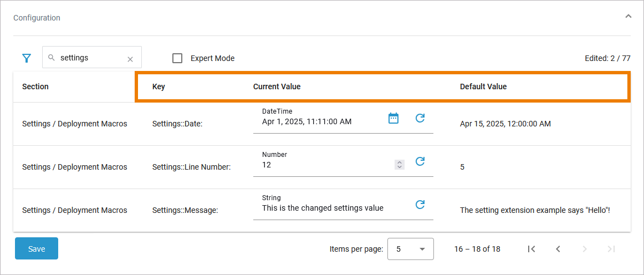The height and width of the screenshot is (275, 644).
Task: Open the Items per page dropdown
Action: [x=410, y=249]
